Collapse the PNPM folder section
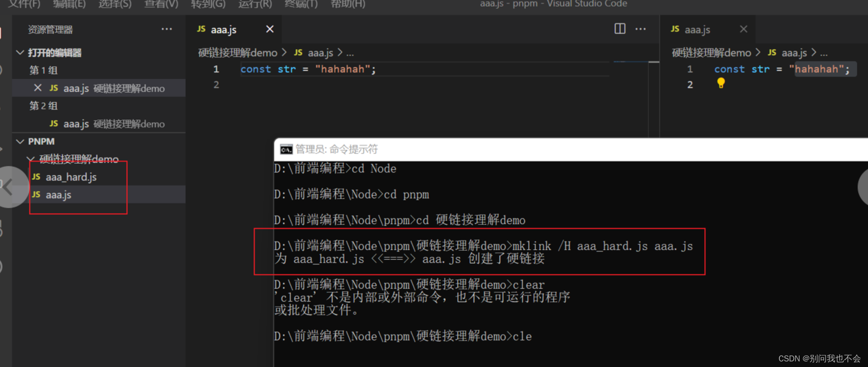This screenshot has height=367, width=868. pos(20,141)
